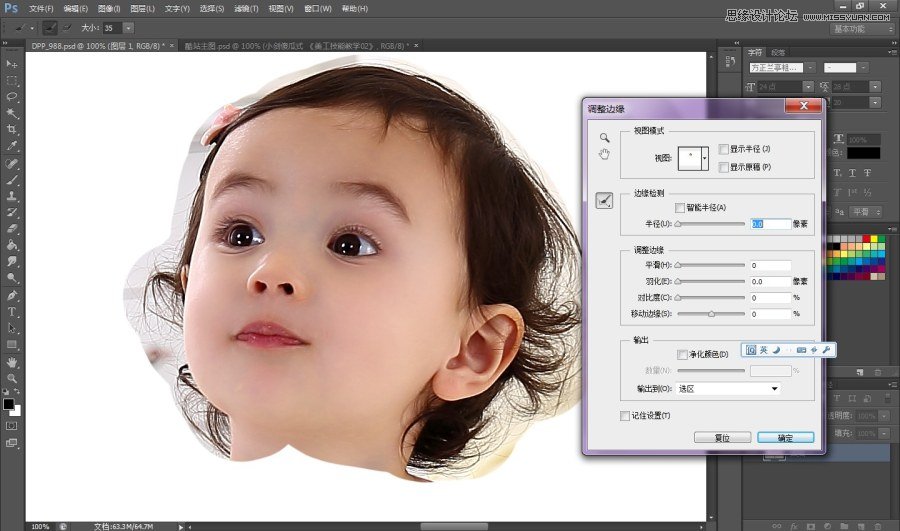Click the 确定 button in the dialog
900x531 pixels.
(x=785, y=437)
